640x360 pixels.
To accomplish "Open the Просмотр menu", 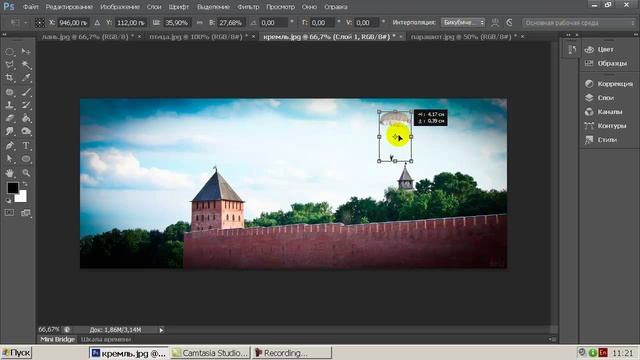I will click(280, 7).
